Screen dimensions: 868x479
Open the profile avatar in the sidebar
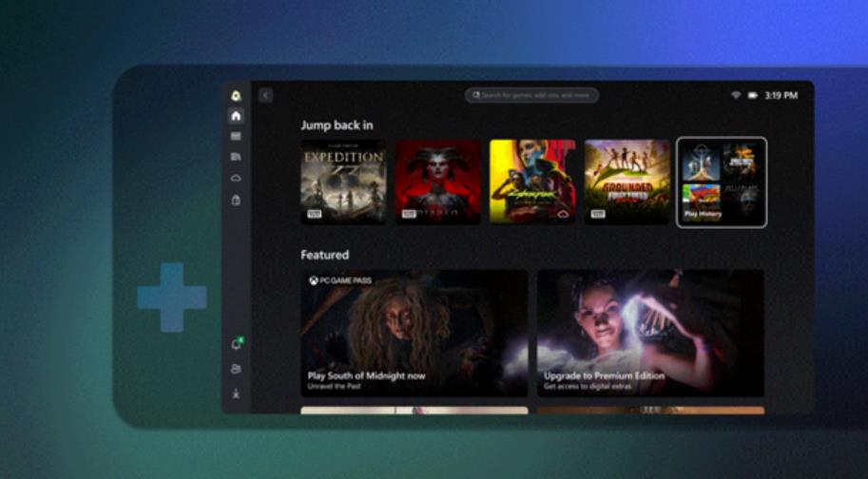pyautogui.click(x=236, y=95)
